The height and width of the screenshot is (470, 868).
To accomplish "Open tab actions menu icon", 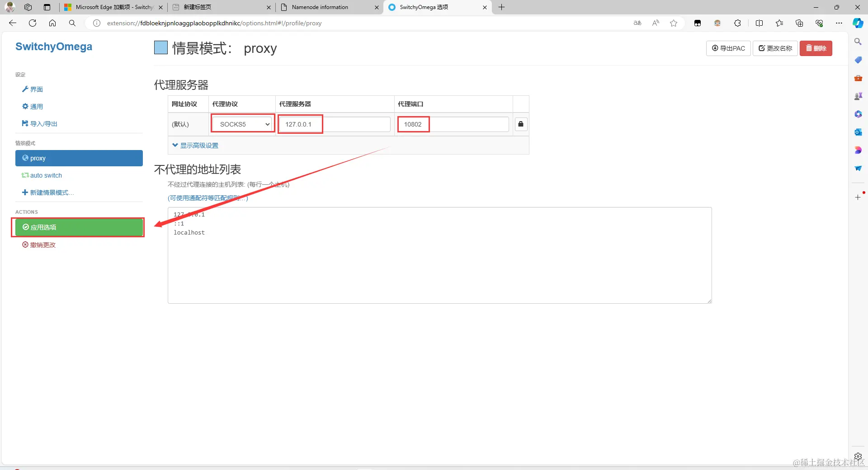I will pos(47,7).
